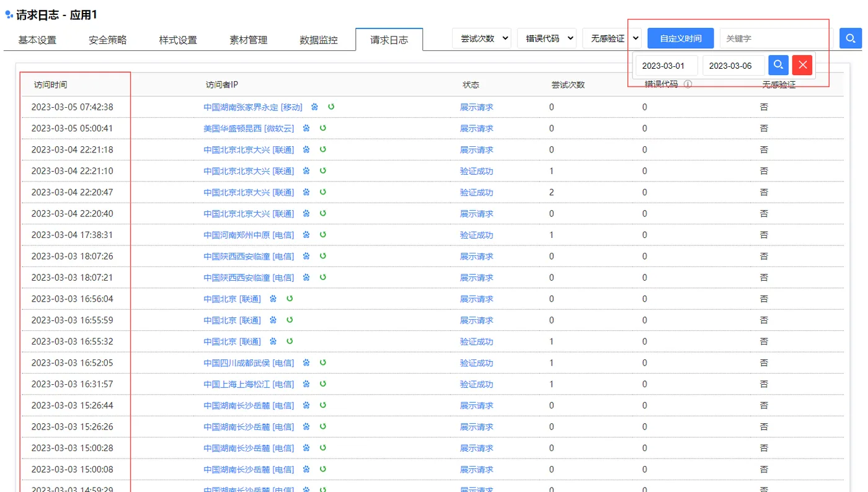Click the refresh icon in the 16:52:05 row
This screenshot has width=868, height=492.
(x=323, y=362)
